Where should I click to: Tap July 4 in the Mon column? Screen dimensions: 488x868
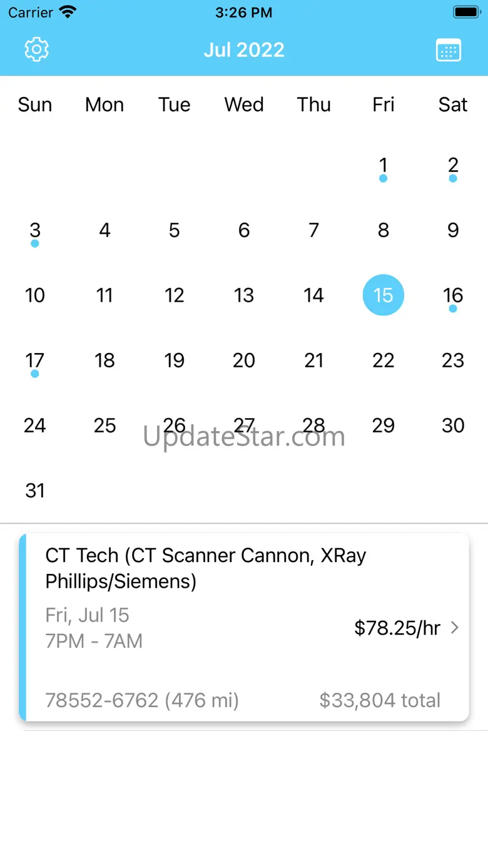pyautogui.click(x=104, y=230)
